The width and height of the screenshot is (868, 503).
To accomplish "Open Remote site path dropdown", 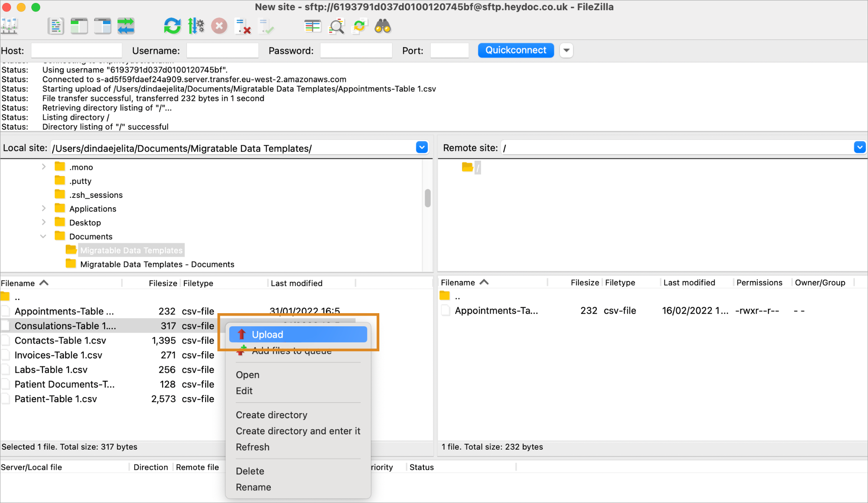I will pyautogui.click(x=860, y=147).
